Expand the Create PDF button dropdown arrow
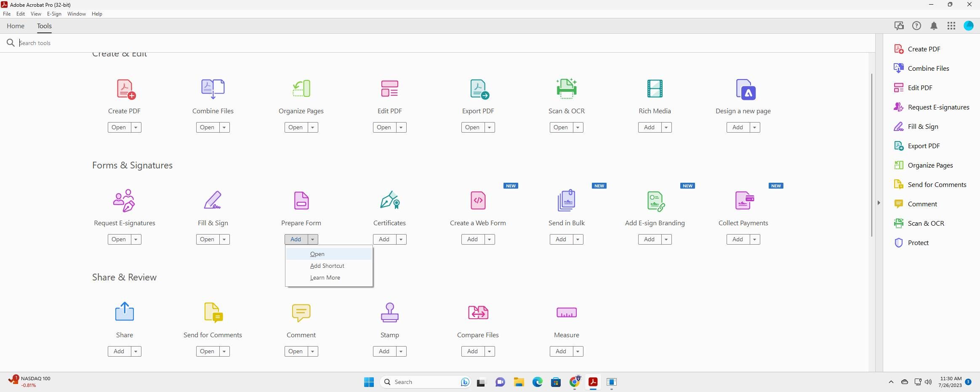The width and height of the screenshot is (980, 392). tap(136, 127)
